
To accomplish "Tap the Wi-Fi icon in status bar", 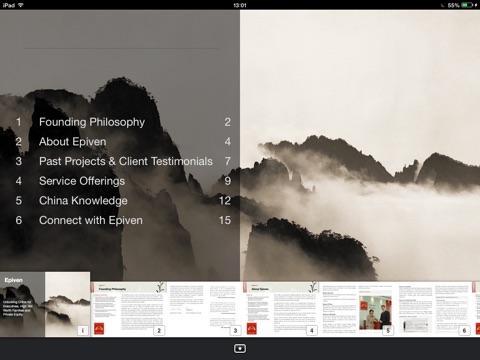I will [x=21, y=5].
